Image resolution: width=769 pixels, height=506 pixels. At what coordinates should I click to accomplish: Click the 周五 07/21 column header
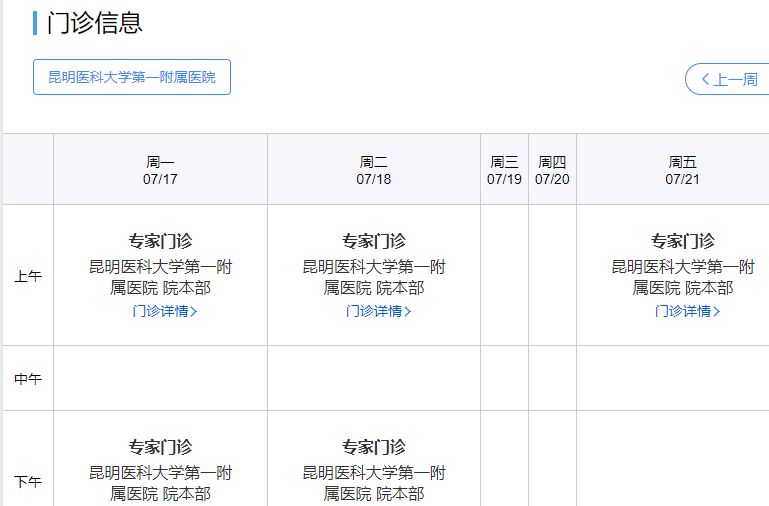[682, 170]
